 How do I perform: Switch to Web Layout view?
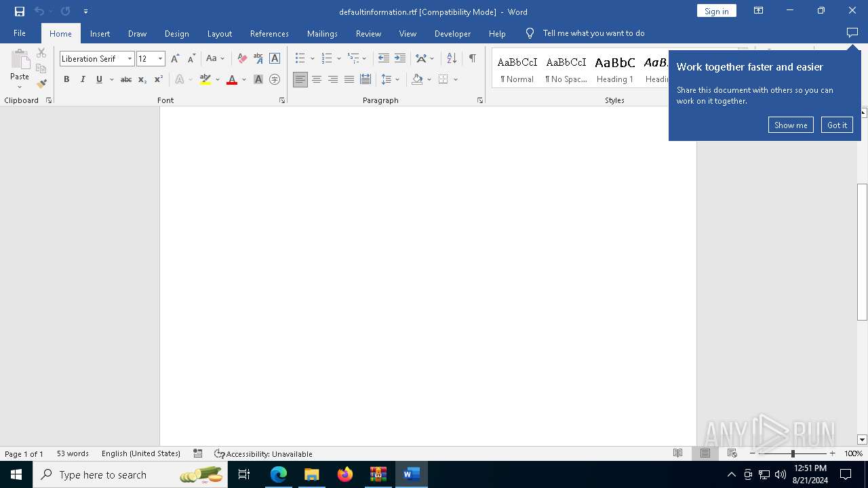(x=732, y=453)
